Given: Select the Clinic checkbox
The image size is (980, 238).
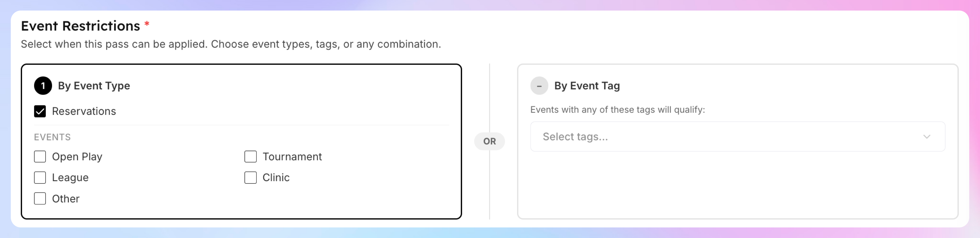Looking at the screenshot, I should (250, 178).
